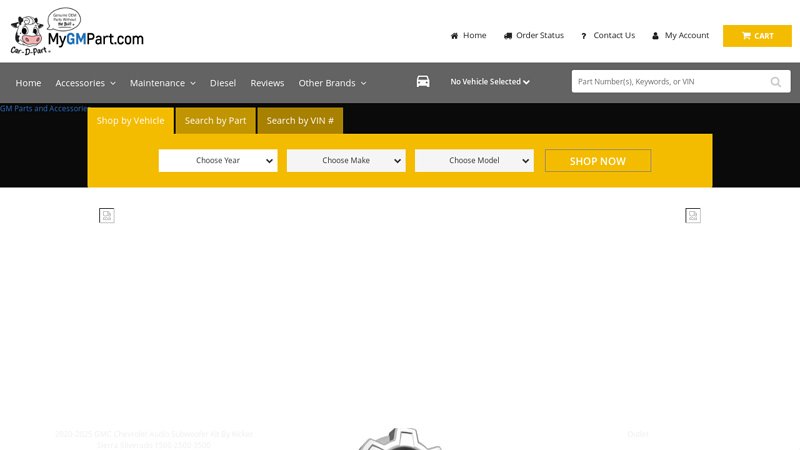Switch to the Shop by Vehicle tab

131,120
